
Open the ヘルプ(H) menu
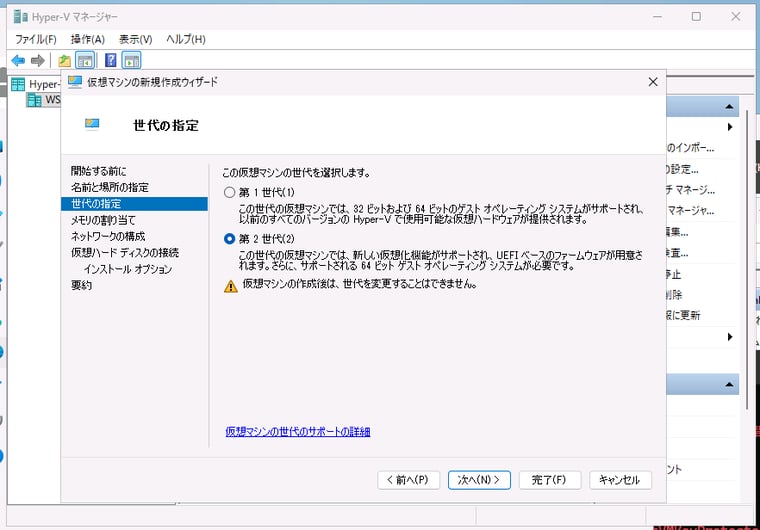[186, 39]
